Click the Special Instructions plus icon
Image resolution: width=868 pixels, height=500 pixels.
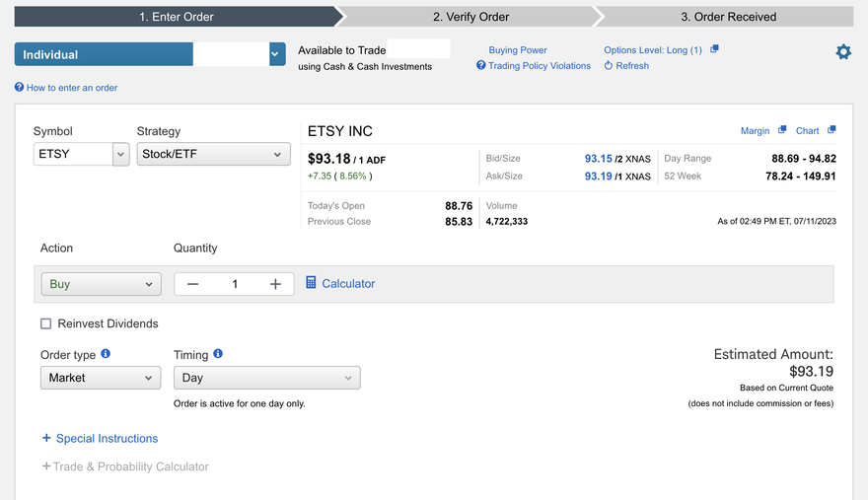point(46,438)
